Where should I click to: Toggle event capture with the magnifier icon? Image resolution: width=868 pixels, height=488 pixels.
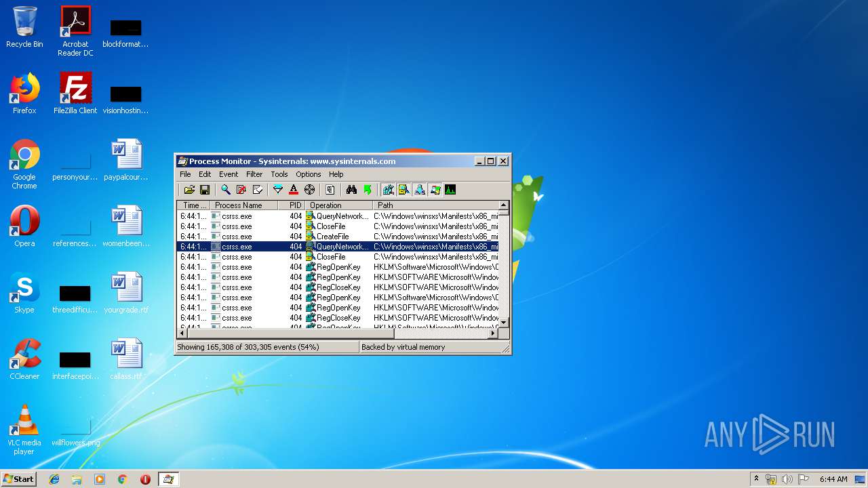[x=226, y=190]
